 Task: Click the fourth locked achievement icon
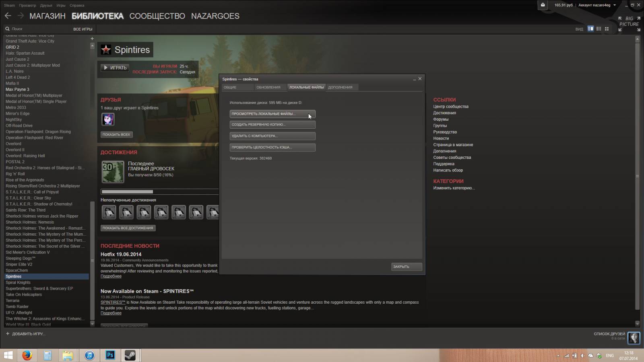click(x=161, y=212)
